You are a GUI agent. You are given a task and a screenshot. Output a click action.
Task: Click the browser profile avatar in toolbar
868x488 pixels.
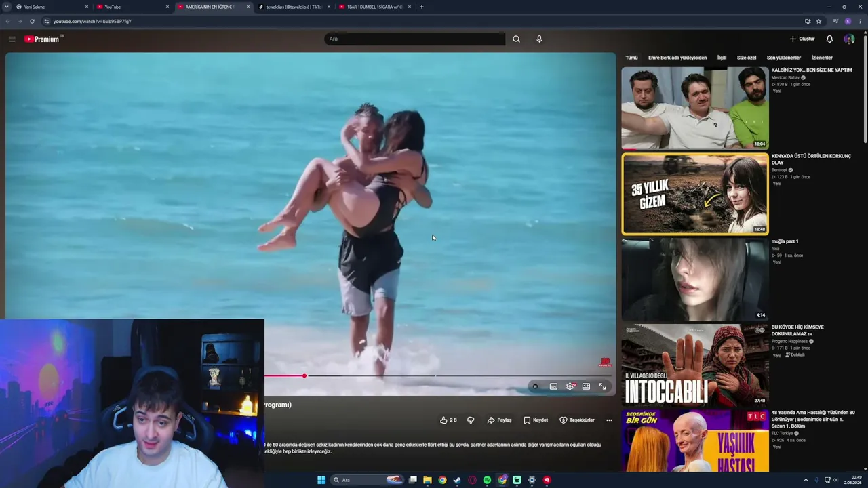(x=848, y=21)
